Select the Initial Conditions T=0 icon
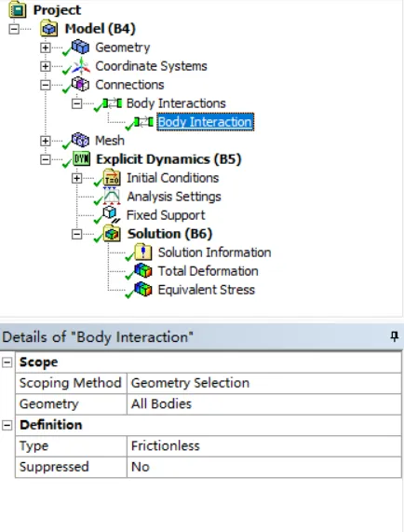This screenshot has height=532, width=404. coord(112,177)
